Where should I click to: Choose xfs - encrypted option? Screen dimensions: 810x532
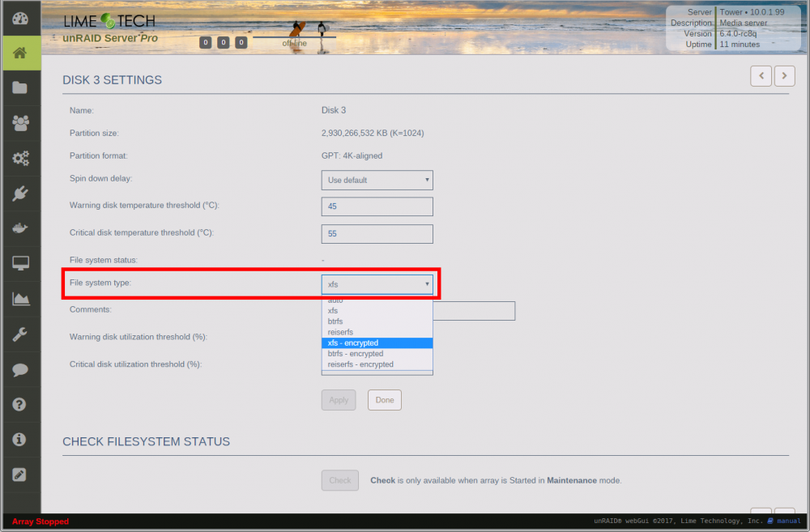click(x=377, y=343)
